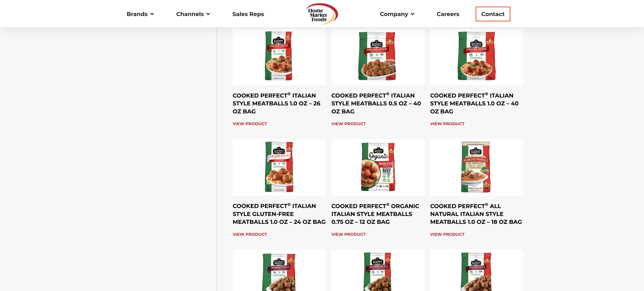The width and height of the screenshot is (644, 291).
Task: Select the Organic Italian Style meatballs image
Action: pyautogui.click(x=378, y=167)
